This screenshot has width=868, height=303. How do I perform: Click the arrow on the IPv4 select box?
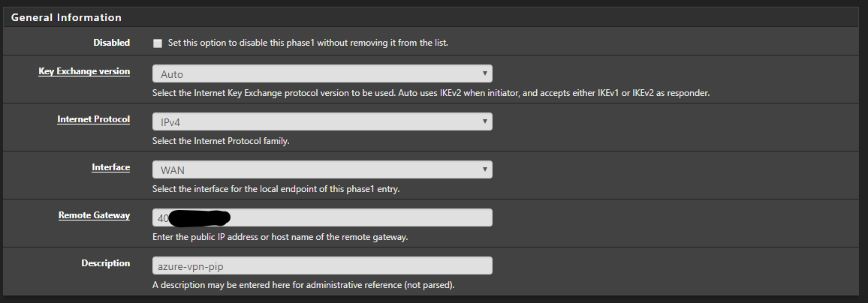(484, 121)
